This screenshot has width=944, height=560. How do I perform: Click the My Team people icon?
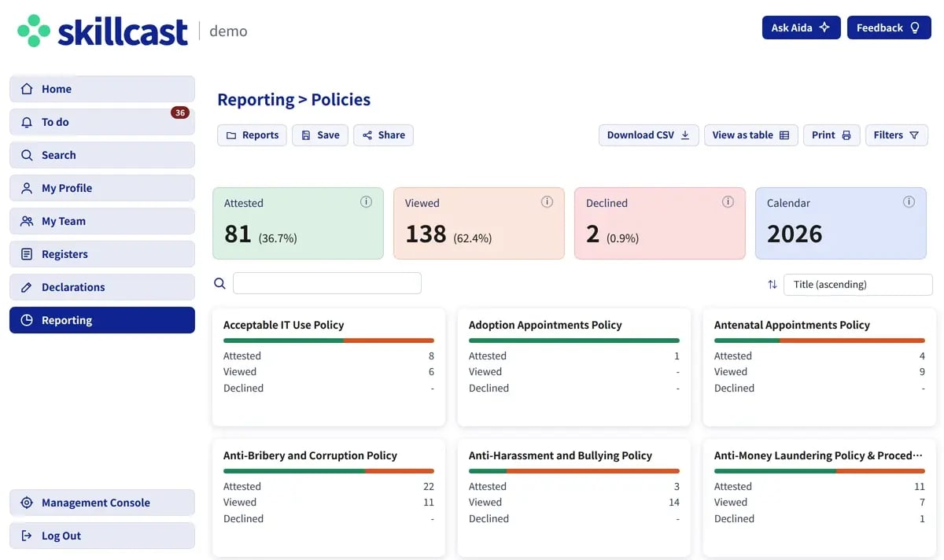click(27, 221)
